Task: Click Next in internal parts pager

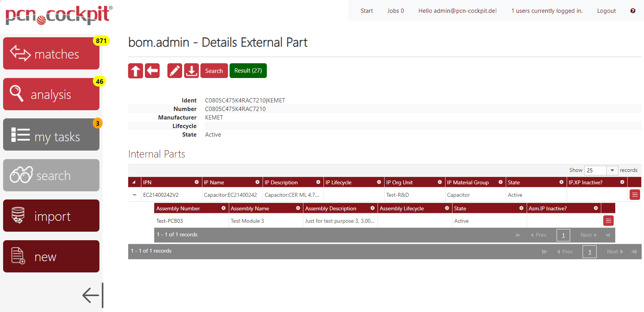Action: coord(615,252)
